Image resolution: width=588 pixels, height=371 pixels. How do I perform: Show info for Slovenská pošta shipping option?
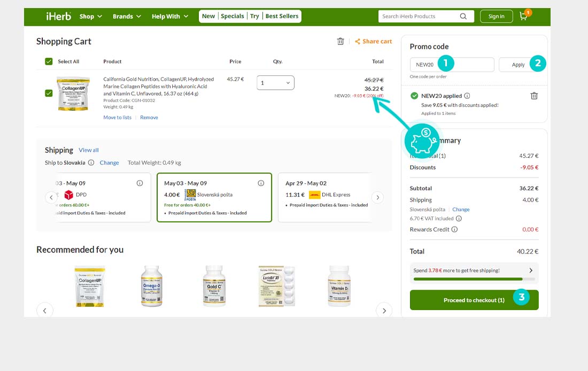coord(261,183)
